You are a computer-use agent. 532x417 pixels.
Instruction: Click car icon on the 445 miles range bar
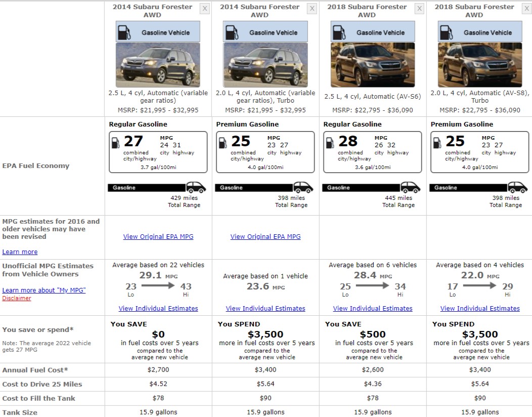[410, 187]
